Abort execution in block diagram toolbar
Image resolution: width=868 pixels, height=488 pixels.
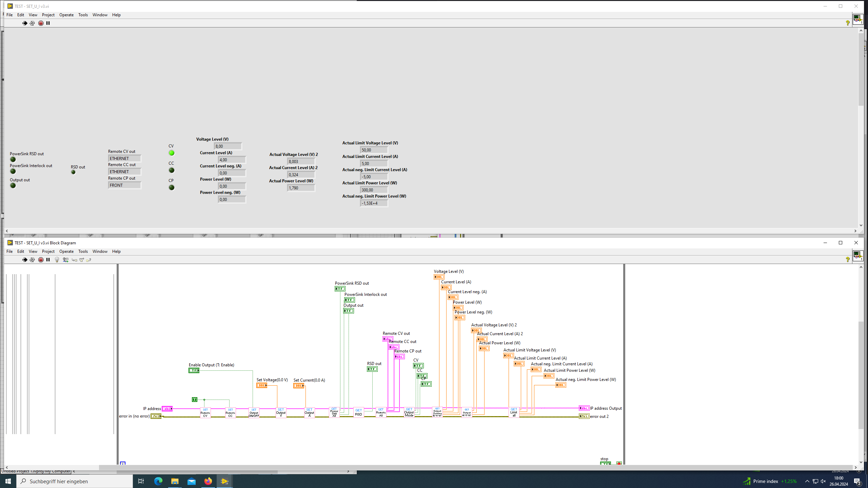pos(41,260)
